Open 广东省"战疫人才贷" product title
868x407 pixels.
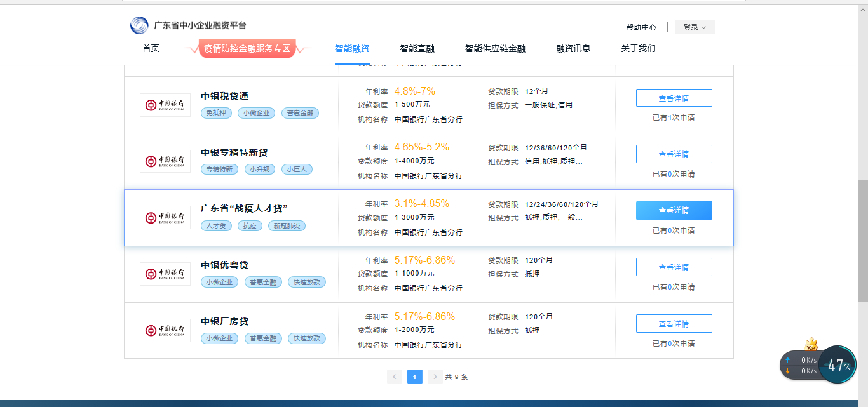coord(245,208)
